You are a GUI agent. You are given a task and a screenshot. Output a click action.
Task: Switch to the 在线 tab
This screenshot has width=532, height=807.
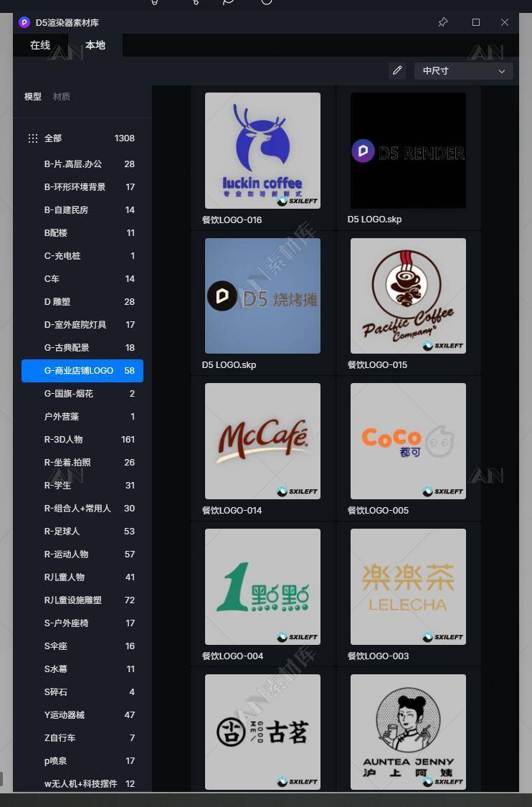40,45
